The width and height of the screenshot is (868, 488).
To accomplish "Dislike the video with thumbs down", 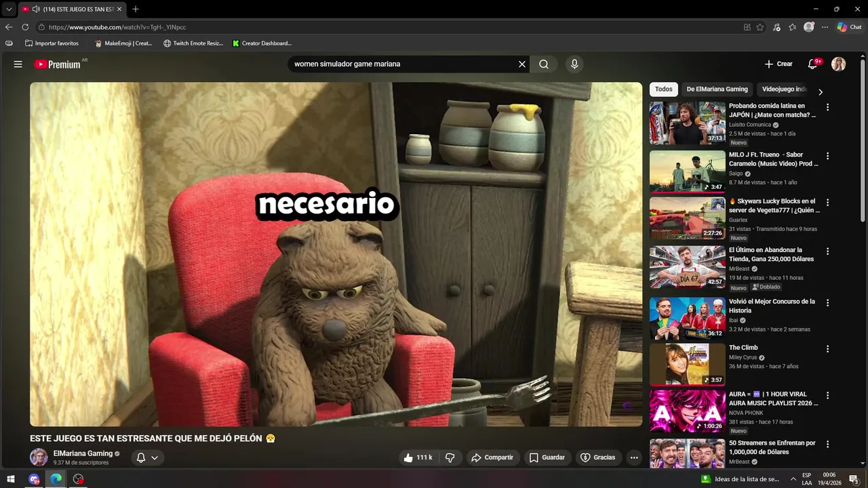I will click(x=450, y=457).
